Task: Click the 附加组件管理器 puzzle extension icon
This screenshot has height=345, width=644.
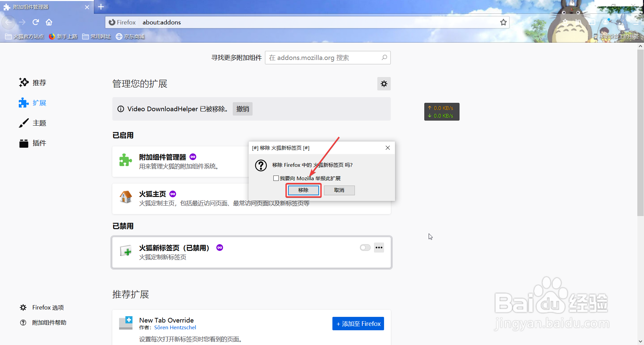Action: (x=126, y=160)
